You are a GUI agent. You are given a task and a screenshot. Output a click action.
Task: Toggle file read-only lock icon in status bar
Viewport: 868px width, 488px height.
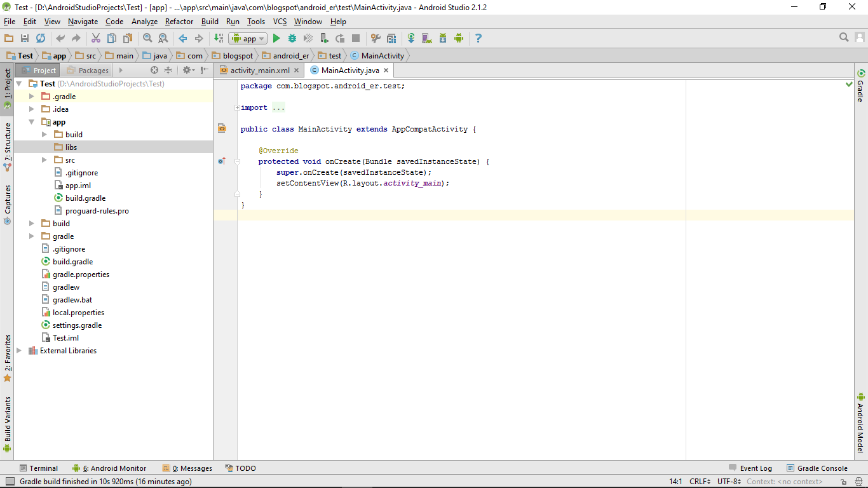[x=844, y=482]
